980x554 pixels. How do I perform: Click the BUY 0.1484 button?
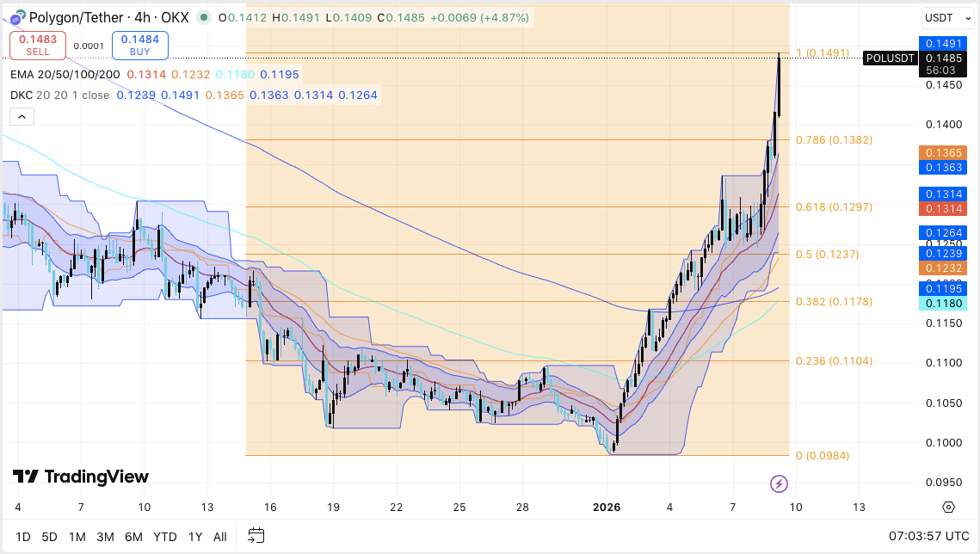point(139,44)
